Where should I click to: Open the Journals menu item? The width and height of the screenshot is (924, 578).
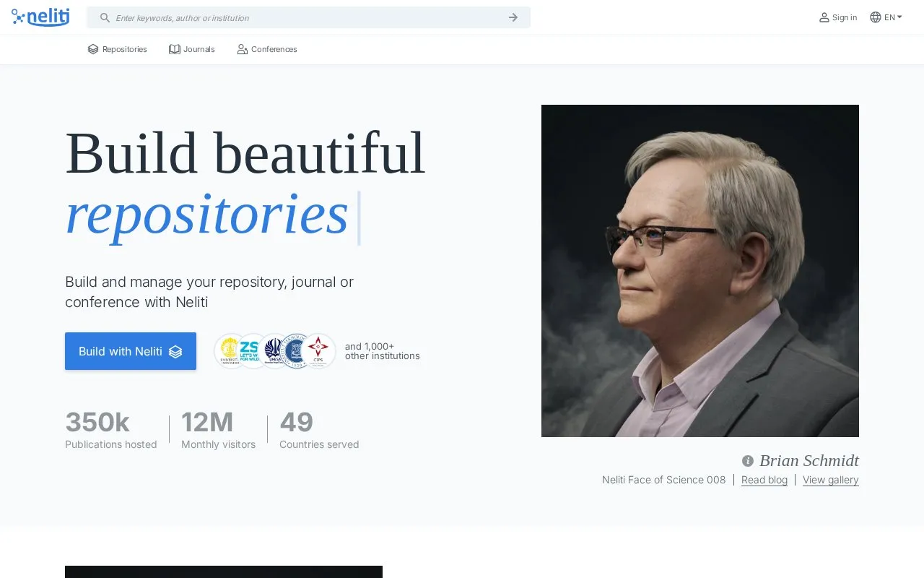point(192,49)
